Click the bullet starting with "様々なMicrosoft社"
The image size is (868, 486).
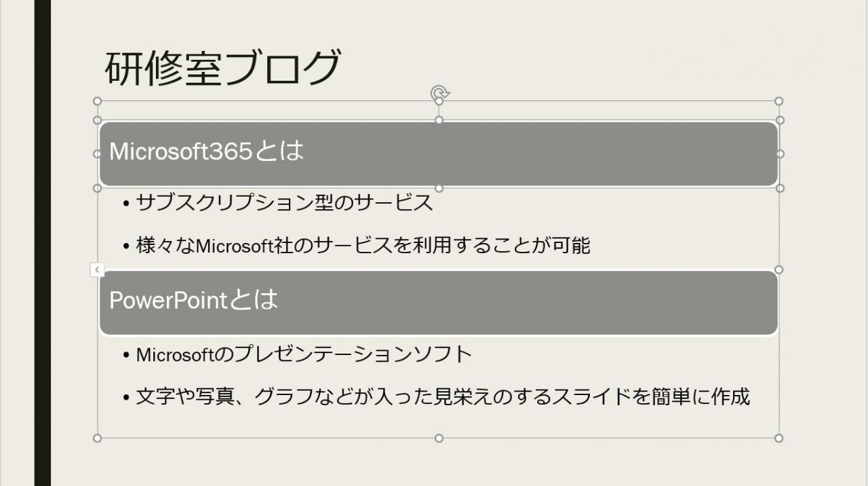(363, 245)
